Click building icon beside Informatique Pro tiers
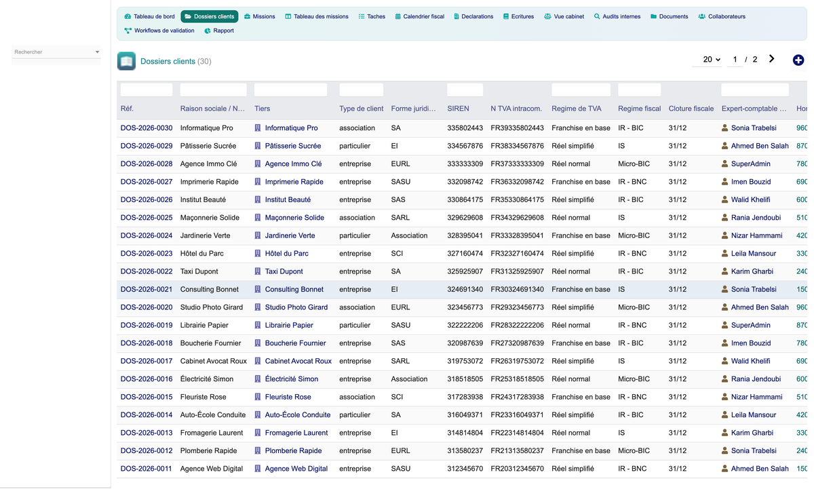Image resolution: width=814 pixels, height=504 pixels. pos(258,128)
